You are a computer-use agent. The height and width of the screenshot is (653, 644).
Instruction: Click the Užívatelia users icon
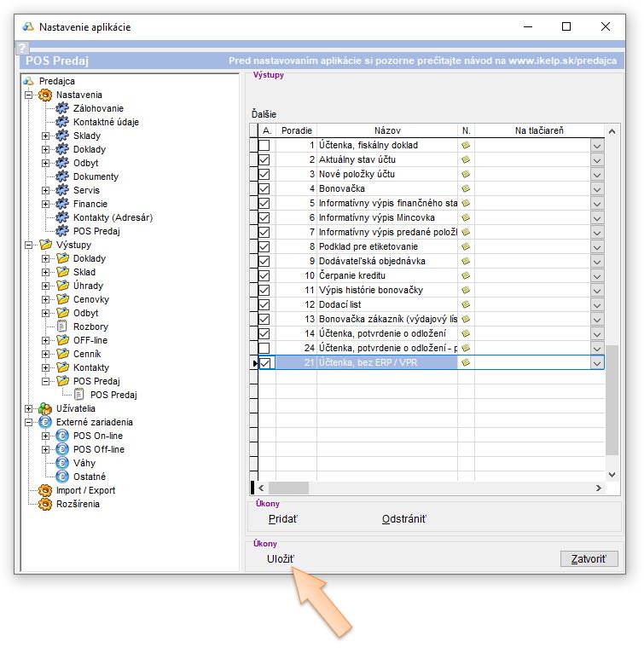[45, 408]
